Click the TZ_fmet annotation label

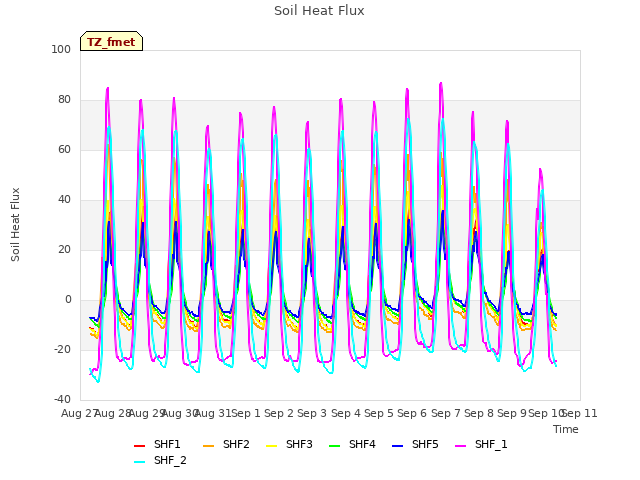pyautogui.click(x=111, y=42)
